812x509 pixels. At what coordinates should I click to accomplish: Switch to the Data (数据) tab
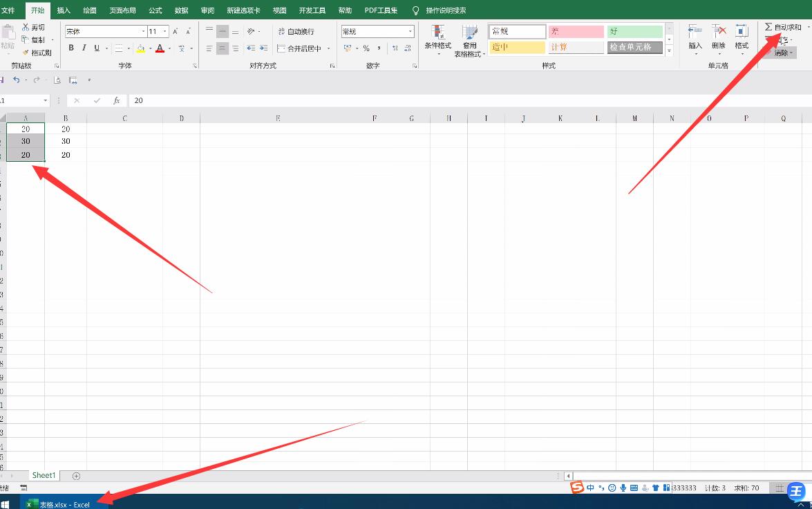[181, 10]
